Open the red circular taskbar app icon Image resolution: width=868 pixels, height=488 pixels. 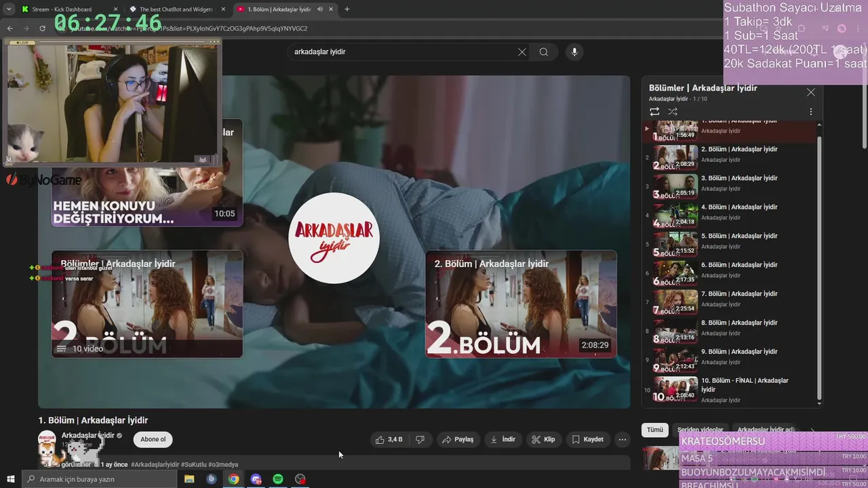tap(300, 479)
